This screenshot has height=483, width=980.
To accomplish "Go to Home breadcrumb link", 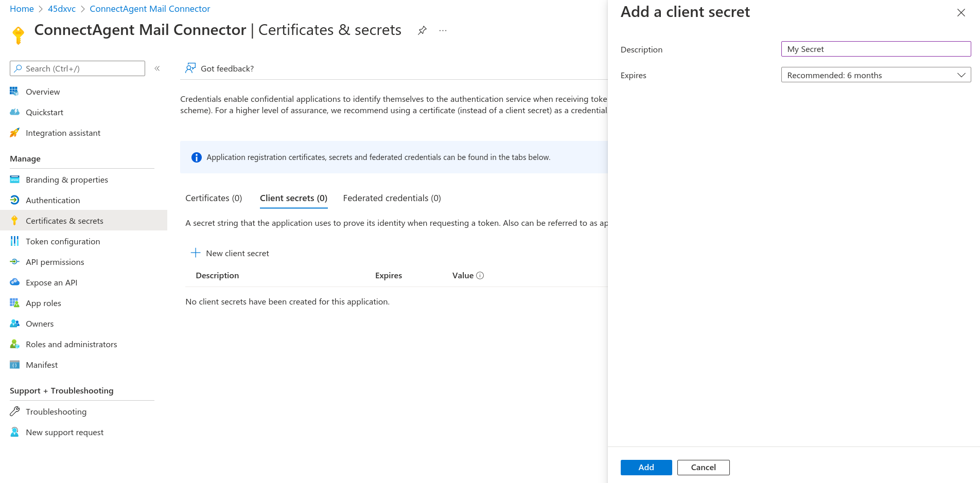I will [x=22, y=9].
